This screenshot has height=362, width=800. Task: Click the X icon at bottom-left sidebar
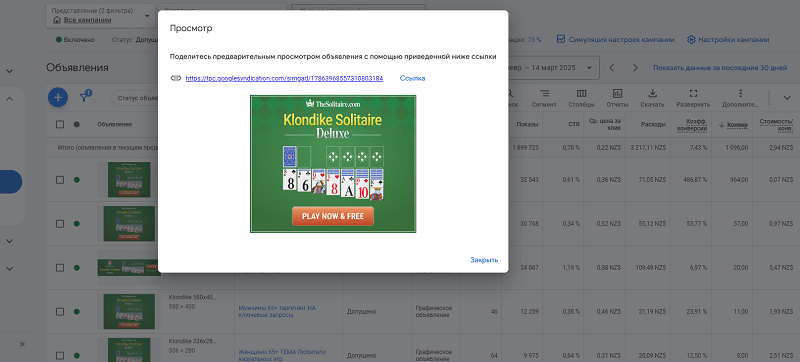click(x=22, y=345)
